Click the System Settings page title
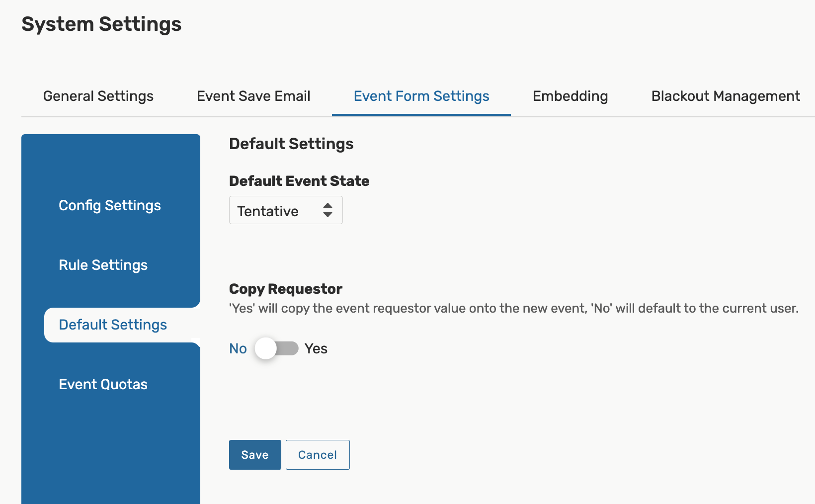Image resolution: width=815 pixels, height=504 pixels. tap(101, 24)
